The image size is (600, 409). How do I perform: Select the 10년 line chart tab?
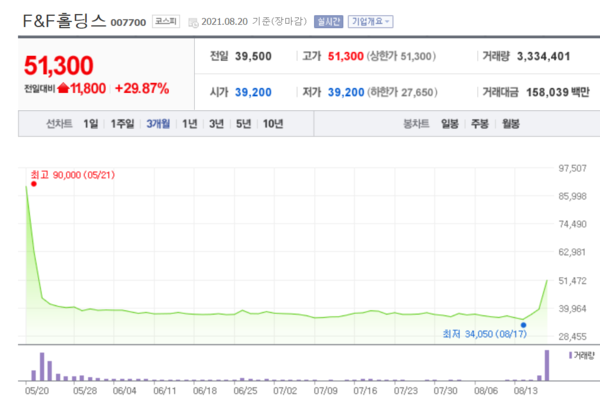(273, 124)
